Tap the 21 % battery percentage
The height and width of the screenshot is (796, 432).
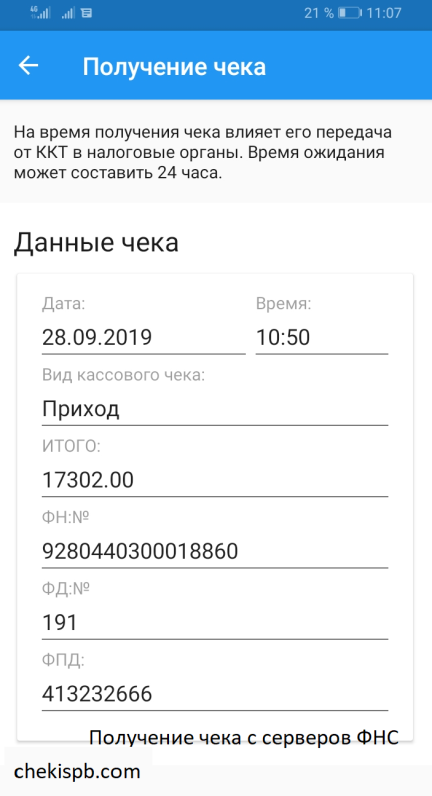coord(319,13)
